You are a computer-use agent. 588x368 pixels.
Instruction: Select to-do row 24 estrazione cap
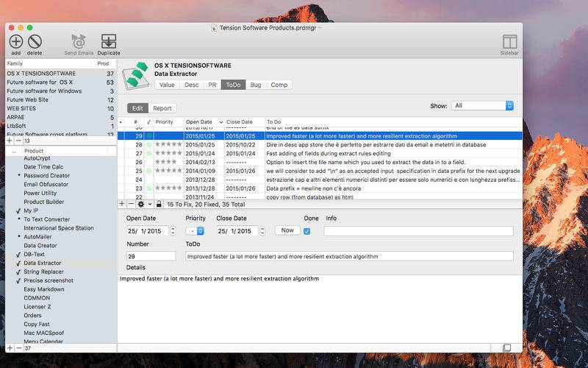[x=320, y=180]
